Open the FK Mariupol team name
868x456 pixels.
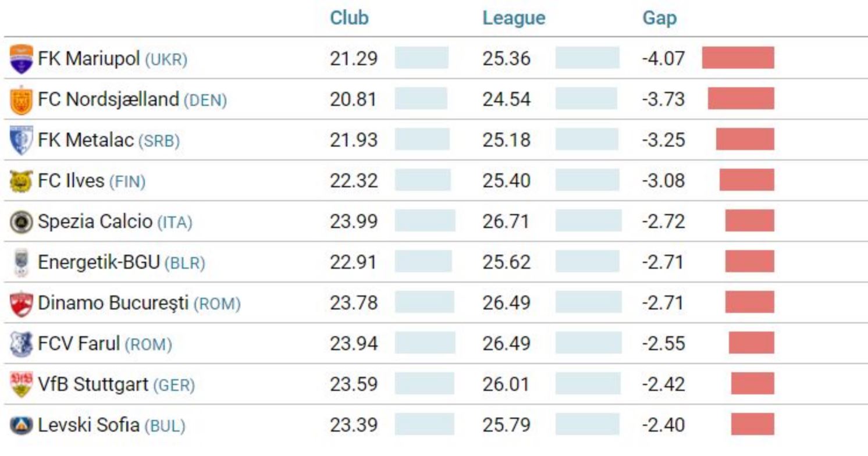click(89, 59)
